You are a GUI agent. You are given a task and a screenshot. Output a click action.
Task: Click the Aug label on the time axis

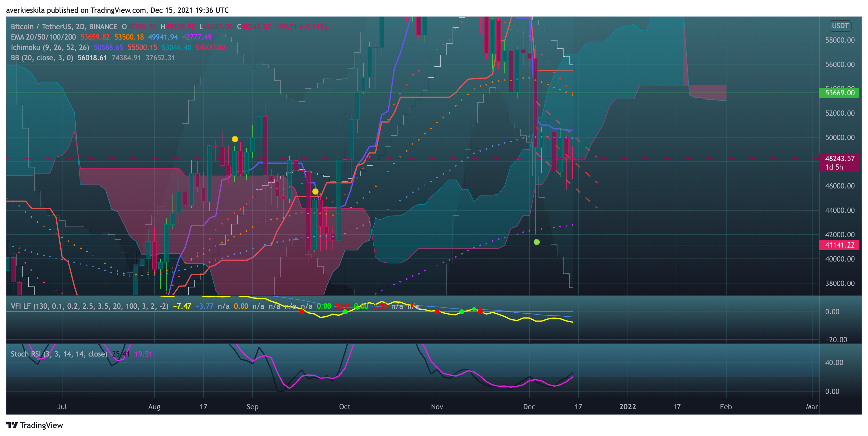pos(154,407)
